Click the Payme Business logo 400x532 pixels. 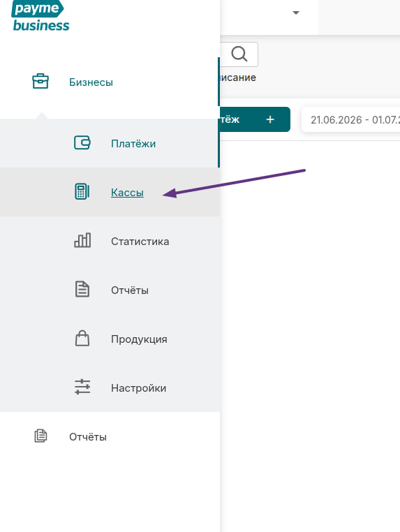[40, 15]
